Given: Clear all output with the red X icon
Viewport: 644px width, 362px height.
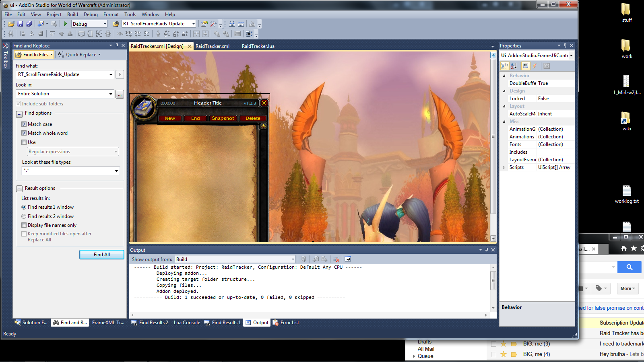Looking at the screenshot, I should [x=336, y=259].
